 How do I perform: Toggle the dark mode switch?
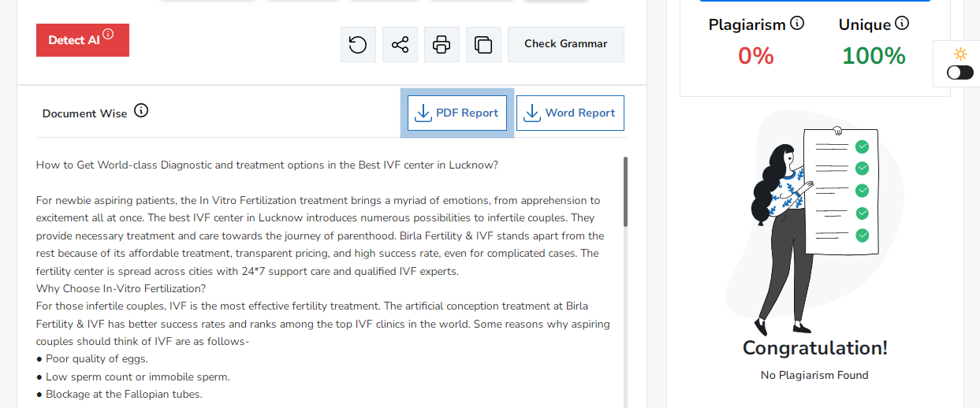pos(960,72)
